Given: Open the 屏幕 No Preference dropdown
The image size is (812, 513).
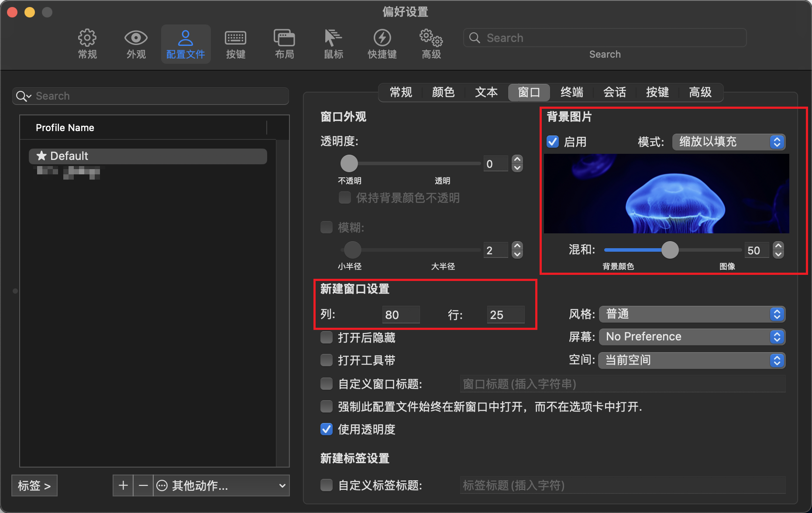Looking at the screenshot, I should tap(692, 336).
